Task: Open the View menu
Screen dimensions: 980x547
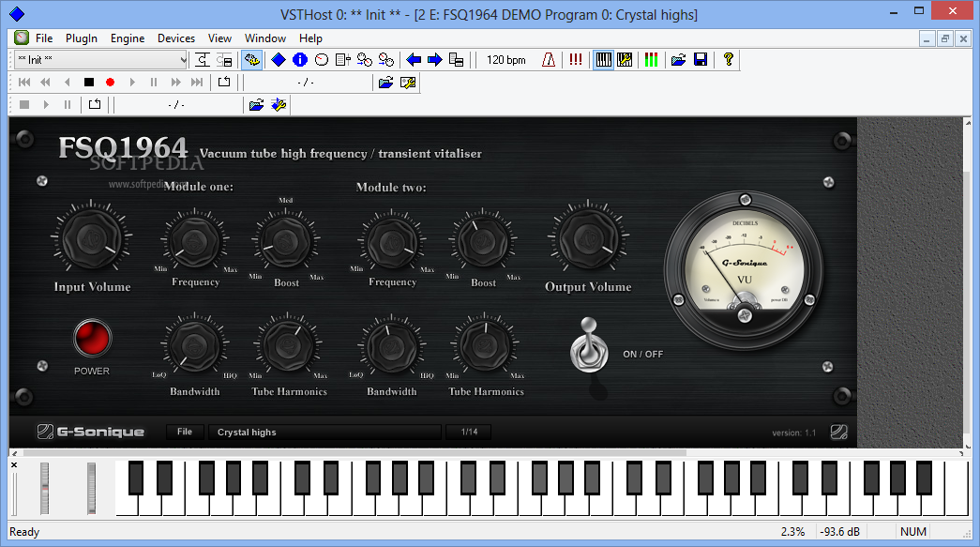Action: click(219, 38)
